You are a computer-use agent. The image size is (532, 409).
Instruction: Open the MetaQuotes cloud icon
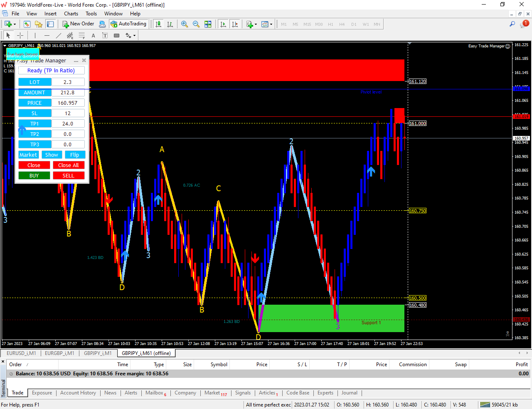click(x=102, y=24)
